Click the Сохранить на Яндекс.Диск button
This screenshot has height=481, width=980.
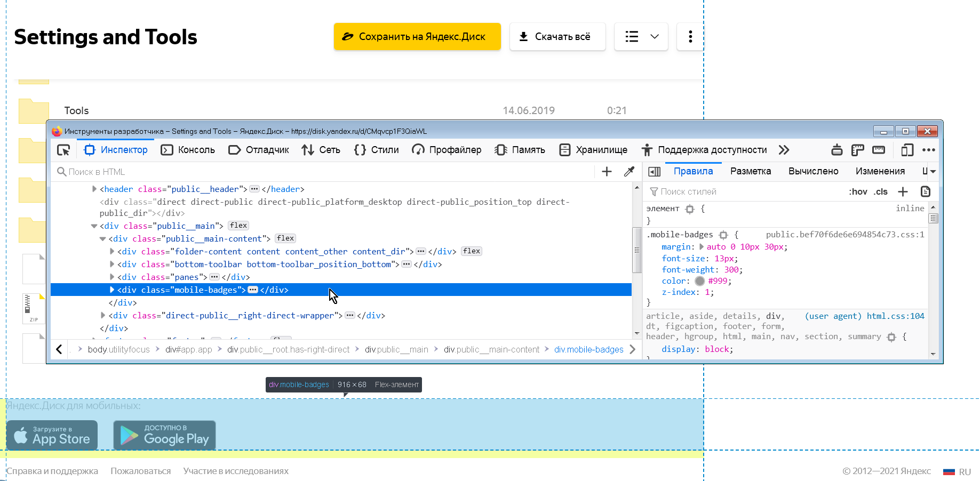click(417, 36)
